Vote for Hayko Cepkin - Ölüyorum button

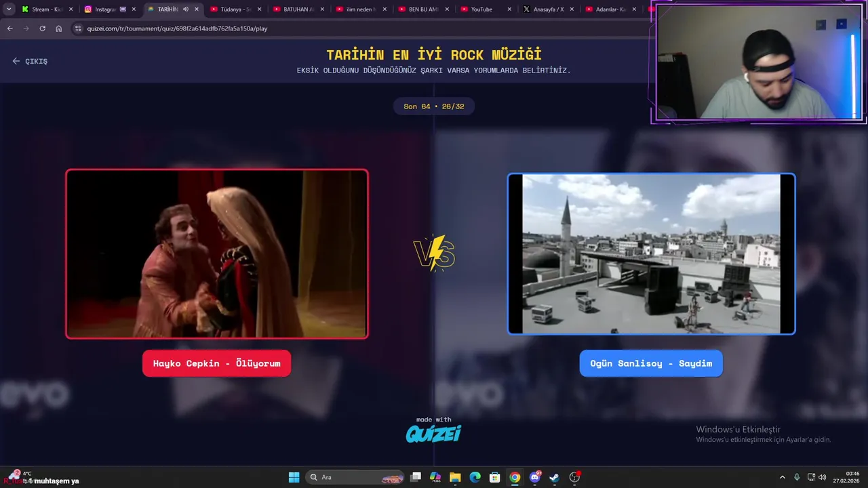click(x=216, y=363)
